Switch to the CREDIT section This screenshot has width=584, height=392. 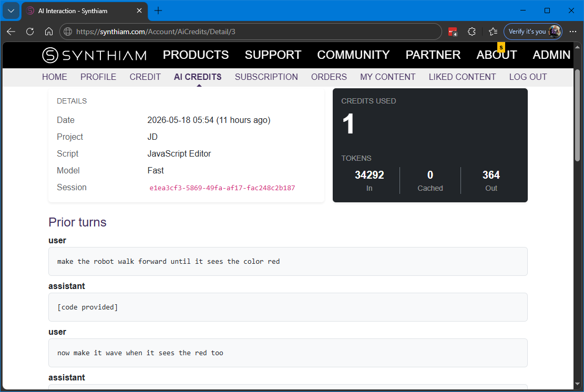145,77
